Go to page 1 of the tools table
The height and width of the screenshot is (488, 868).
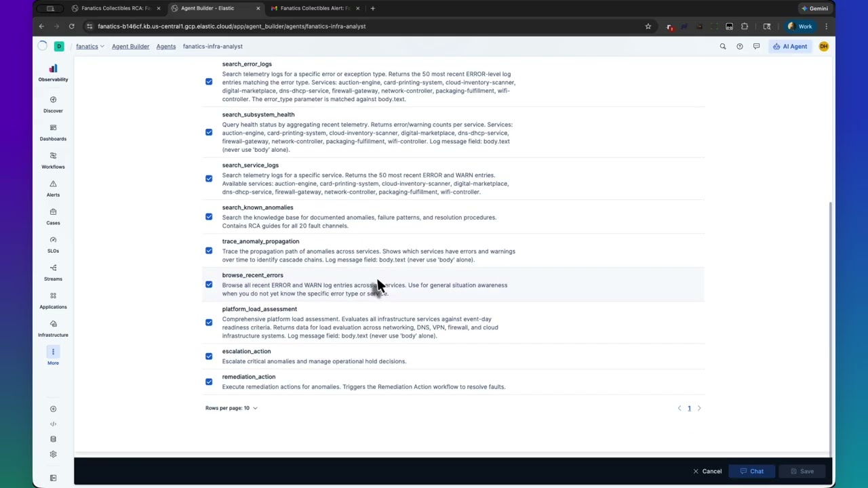coord(689,408)
